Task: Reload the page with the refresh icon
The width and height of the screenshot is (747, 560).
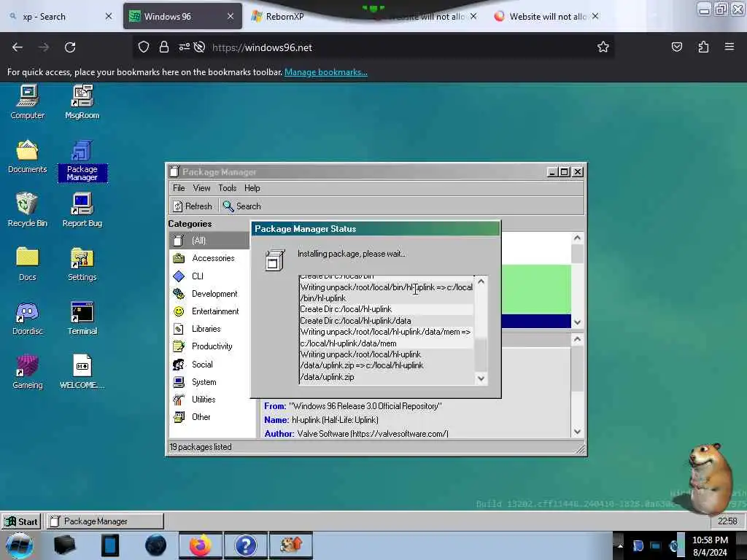Action: point(70,47)
